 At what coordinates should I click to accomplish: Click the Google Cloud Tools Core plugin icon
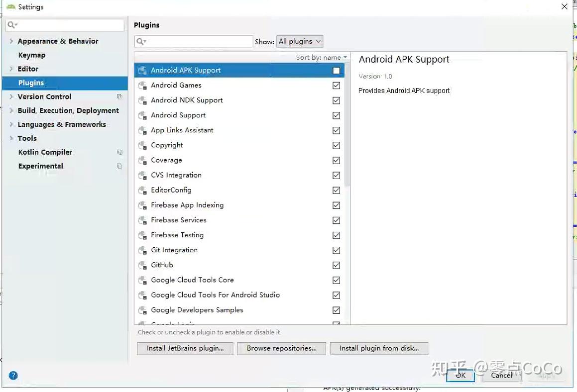(142, 280)
